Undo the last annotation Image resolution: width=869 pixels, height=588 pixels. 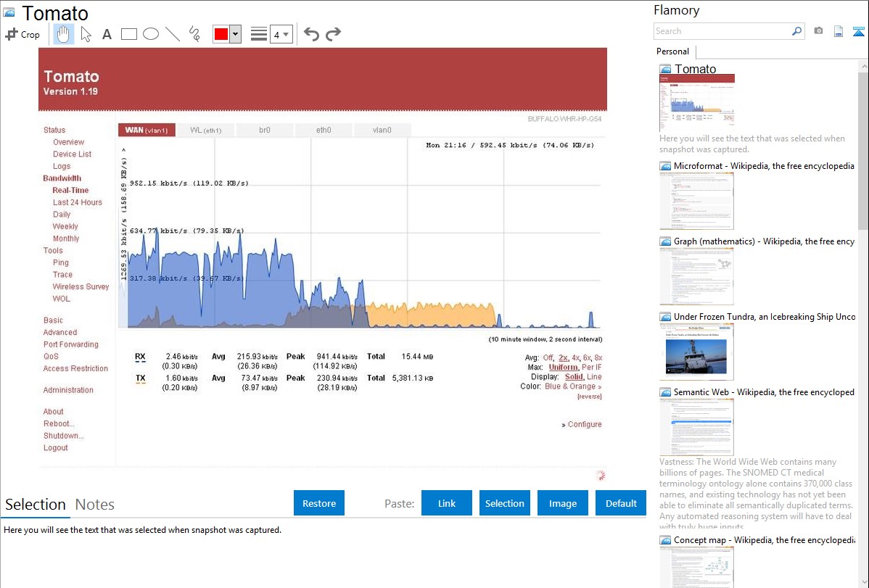coord(311,34)
